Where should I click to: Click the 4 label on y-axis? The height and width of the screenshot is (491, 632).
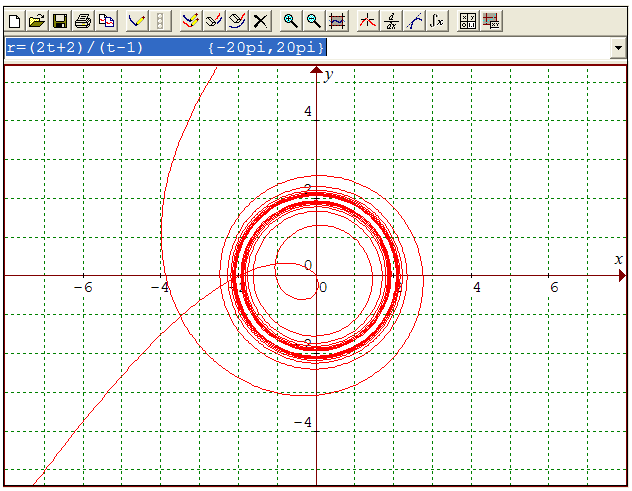[x=308, y=111]
